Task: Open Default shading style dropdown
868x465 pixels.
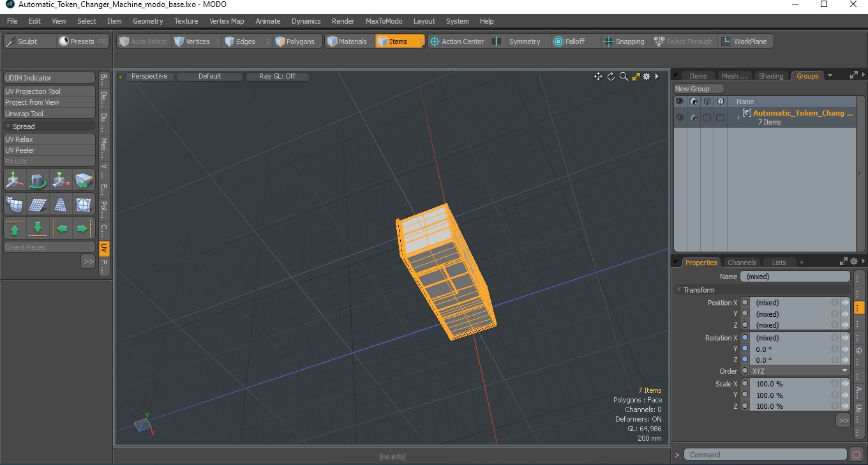Action: tap(209, 76)
